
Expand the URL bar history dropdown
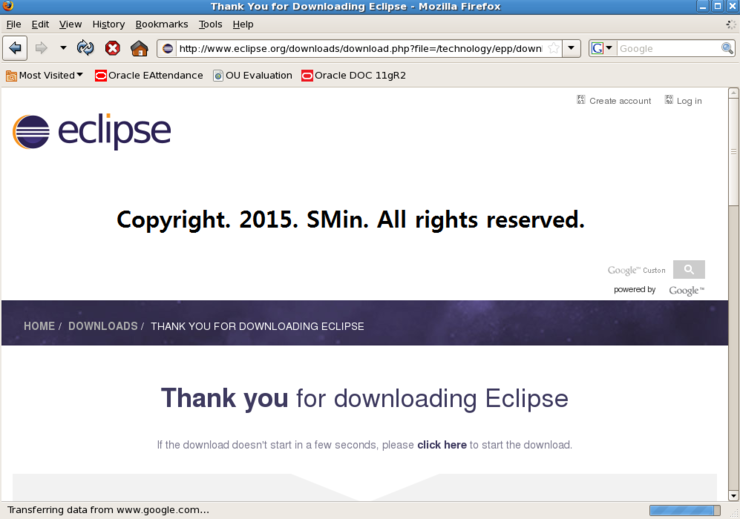click(571, 48)
